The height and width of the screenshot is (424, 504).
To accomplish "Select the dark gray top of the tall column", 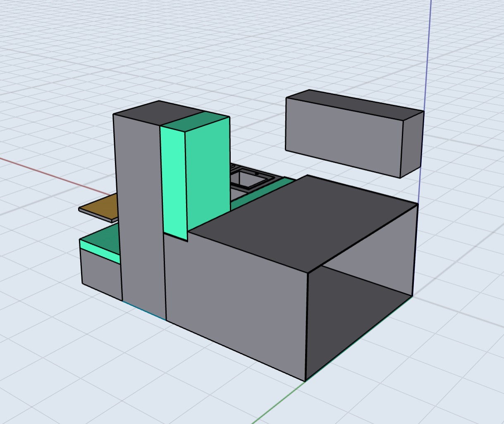I will (x=158, y=113).
